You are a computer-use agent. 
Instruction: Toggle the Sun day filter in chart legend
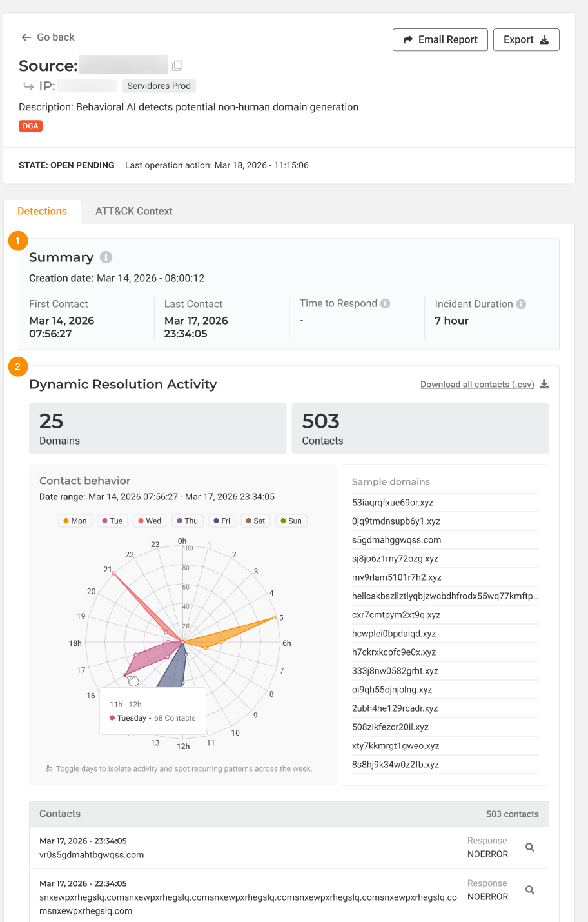pyautogui.click(x=291, y=521)
